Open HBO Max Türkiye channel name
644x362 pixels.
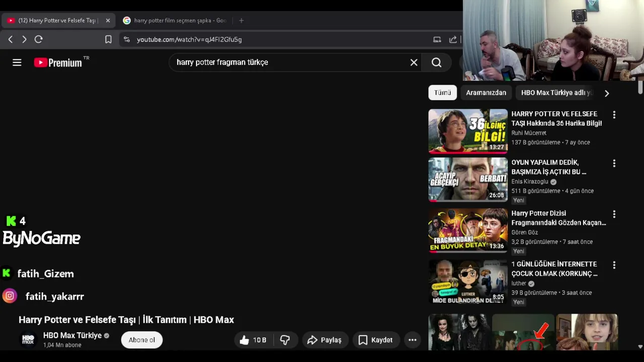tap(72, 335)
